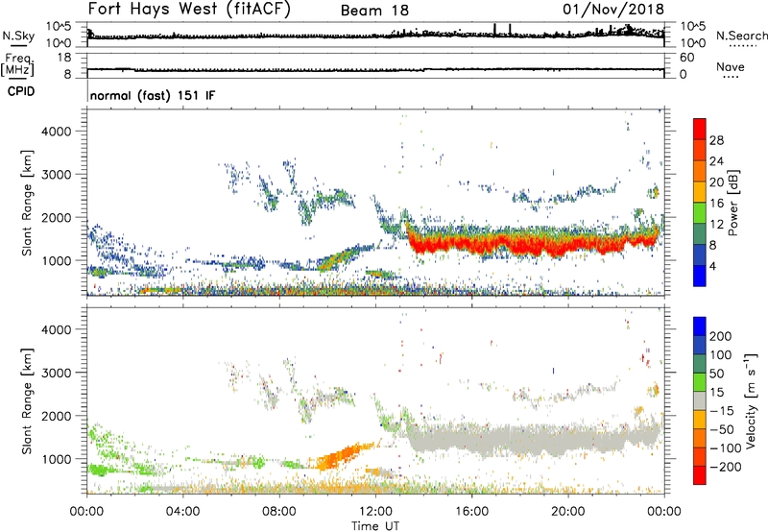The height and width of the screenshot is (532, 768).
Task: Click the 'Fort Hays West (fitACF)' title
Action: pos(189,10)
